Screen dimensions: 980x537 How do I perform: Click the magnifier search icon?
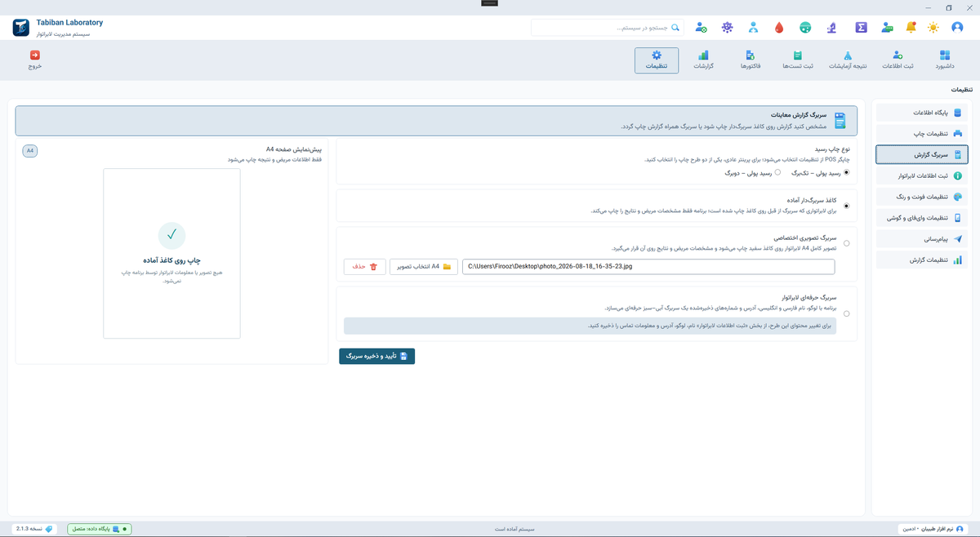tap(675, 28)
